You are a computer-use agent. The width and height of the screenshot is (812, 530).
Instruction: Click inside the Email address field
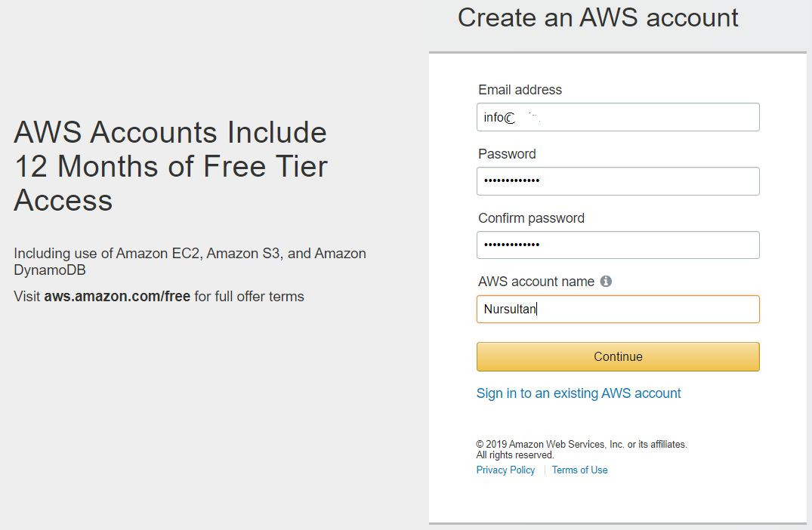point(618,116)
